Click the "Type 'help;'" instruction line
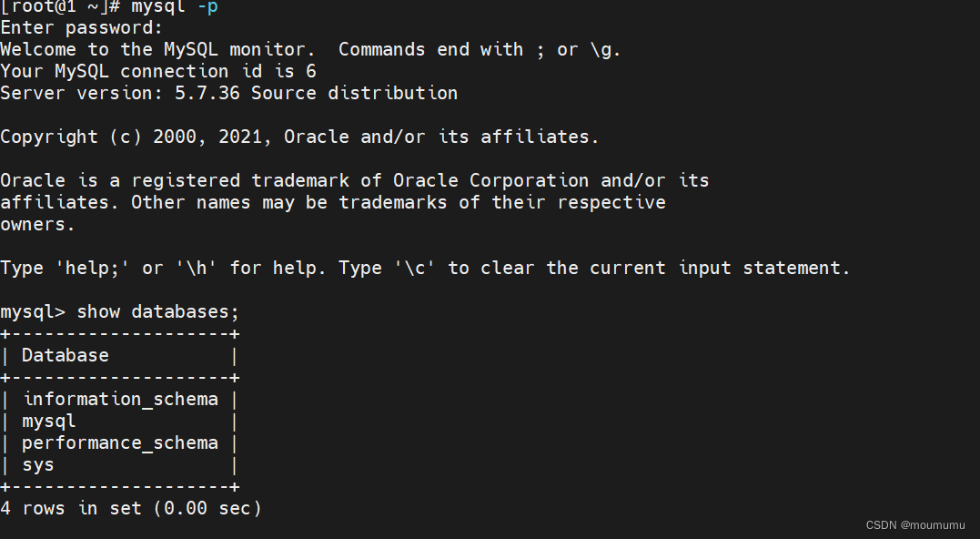The image size is (980, 539). tap(425, 268)
